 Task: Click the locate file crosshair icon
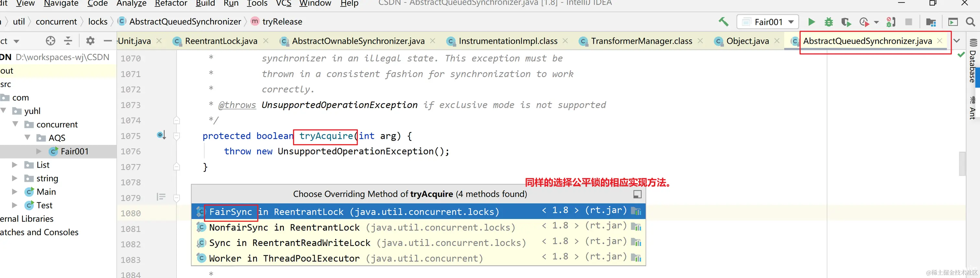(x=51, y=40)
